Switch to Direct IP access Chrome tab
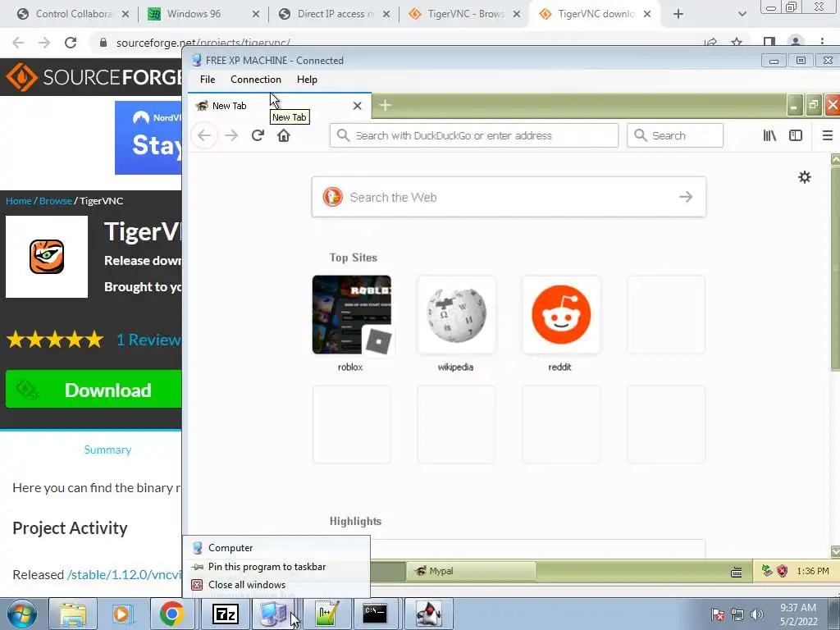This screenshot has width=840, height=630. coord(335,14)
